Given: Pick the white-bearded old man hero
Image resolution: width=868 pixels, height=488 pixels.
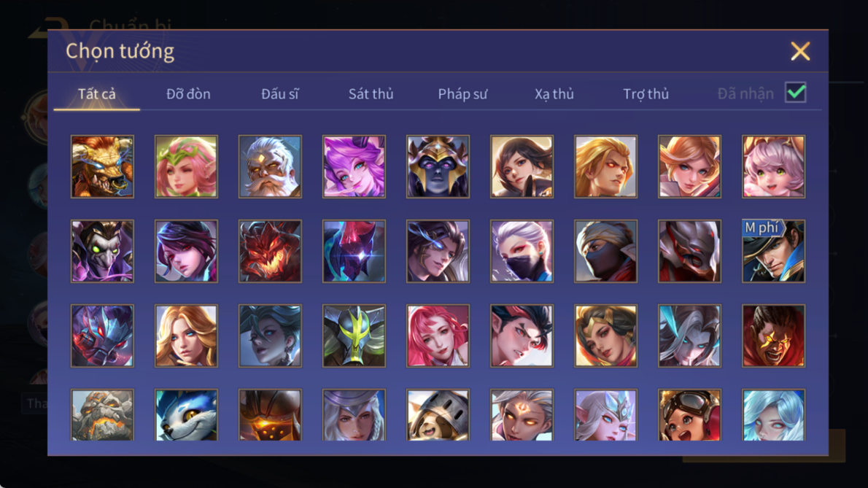Looking at the screenshot, I should (x=270, y=166).
